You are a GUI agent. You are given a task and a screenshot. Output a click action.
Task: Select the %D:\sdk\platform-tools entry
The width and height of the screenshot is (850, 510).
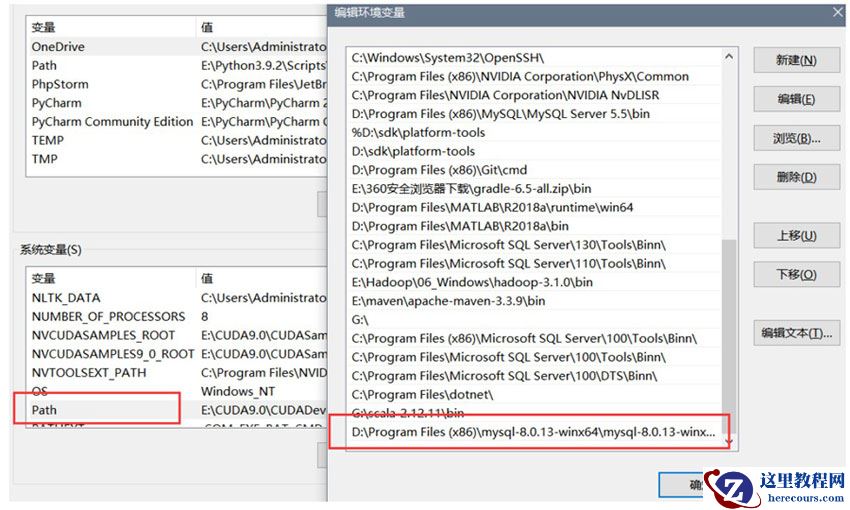click(x=535, y=132)
